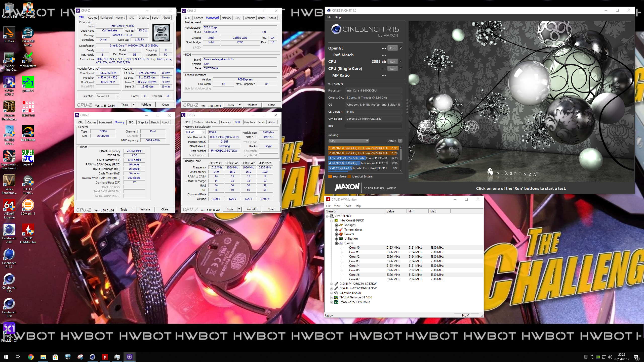Open notification center icon
This screenshot has width=644, height=362.
pyautogui.click(x=636, y=357)
